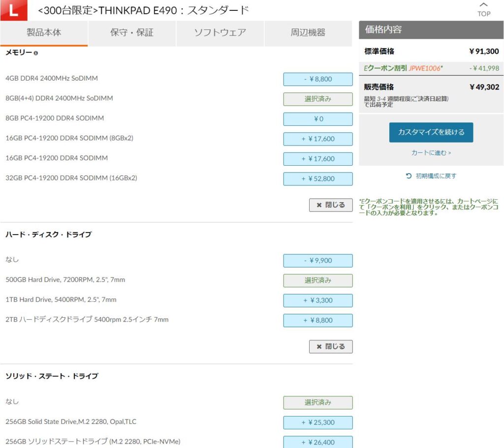This screenshot has height=448, width=504.
Task: Open the ソフトウェア tab
Action: (x=220, y=33)
